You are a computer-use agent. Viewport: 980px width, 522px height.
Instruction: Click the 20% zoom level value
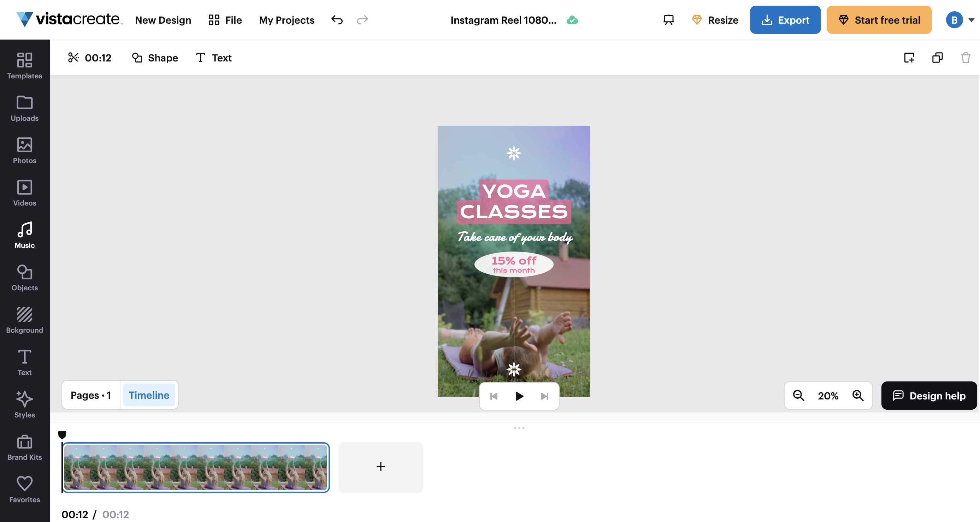[x=828, y=396]
